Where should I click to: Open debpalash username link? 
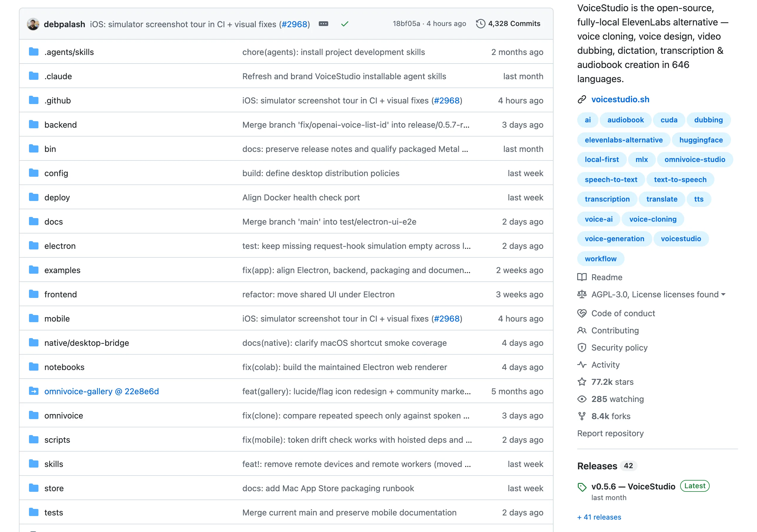pos(64,24)
